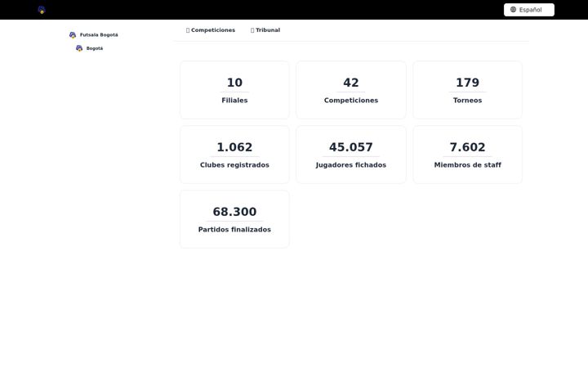Open the 10 Filiales card

234,90
